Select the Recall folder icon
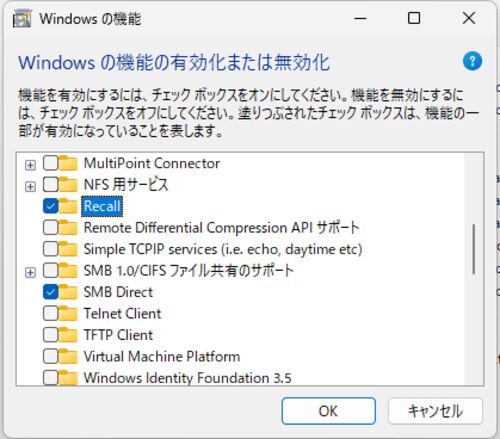Viewport: 500px width, 439px height. coord(68,206)
